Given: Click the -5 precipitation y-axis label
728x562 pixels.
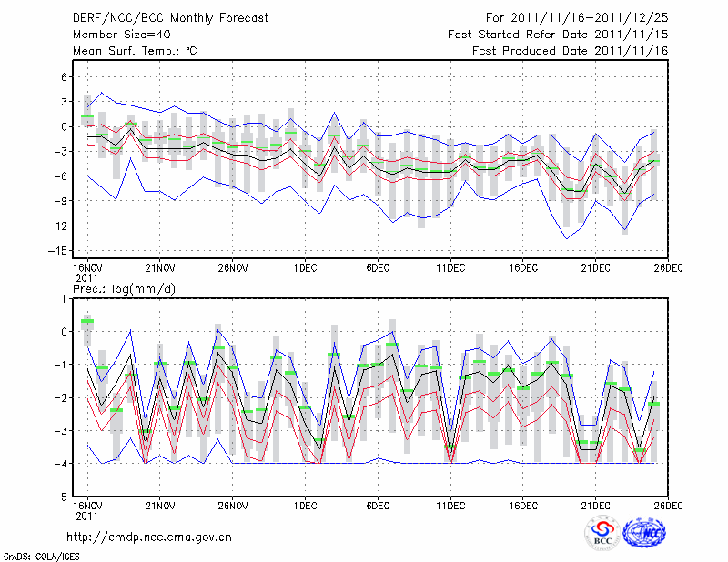Looking at the screenshot, I should click(62, 497).
